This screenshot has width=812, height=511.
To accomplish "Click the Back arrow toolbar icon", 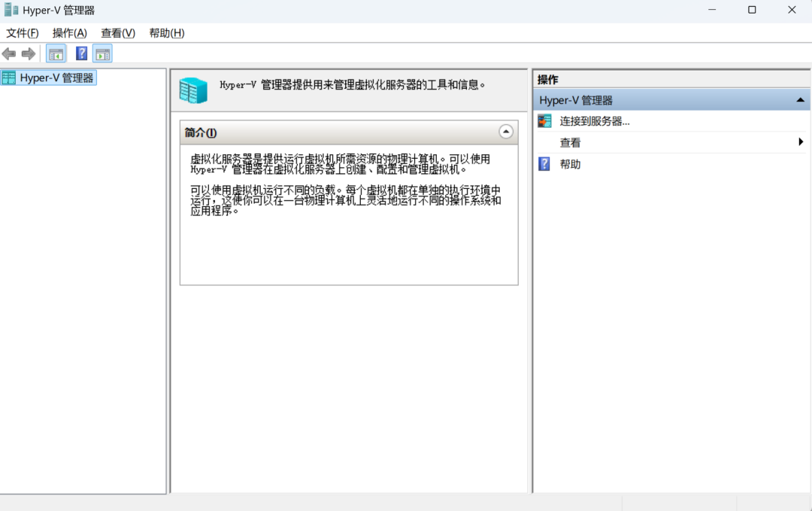I will click(x=9, y=53).
